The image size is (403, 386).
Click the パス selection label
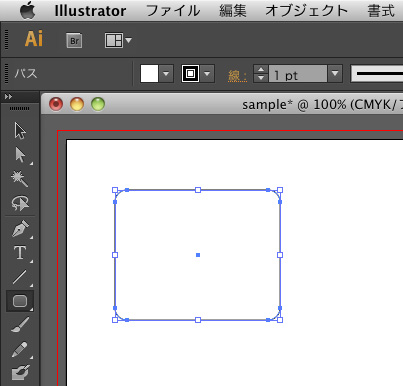point(26,73)
